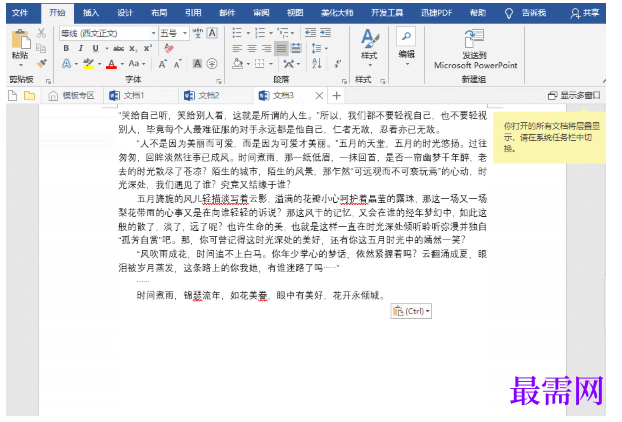Click the new blank document icon
Image resolution: width=622 pixels, height=422 pixels.
click(x=13, y=96)
